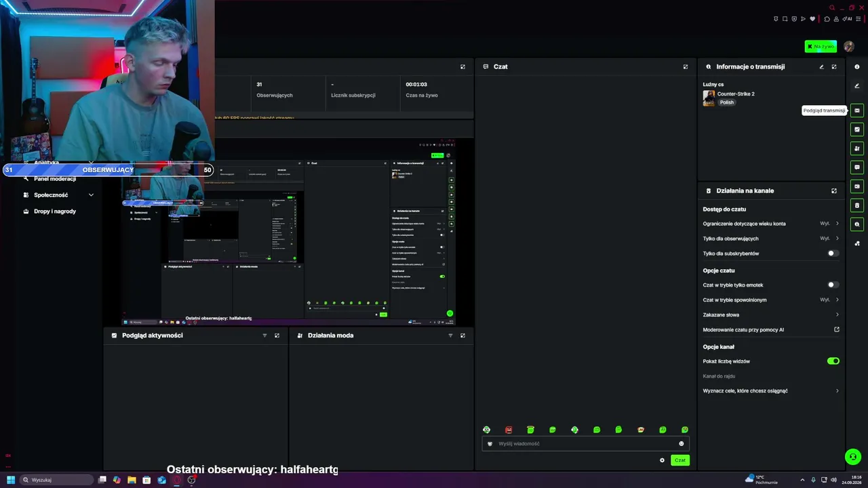This screenshot has height=488, width=868.
Task: Click the green Na żywo button
Action: point(821,47)
